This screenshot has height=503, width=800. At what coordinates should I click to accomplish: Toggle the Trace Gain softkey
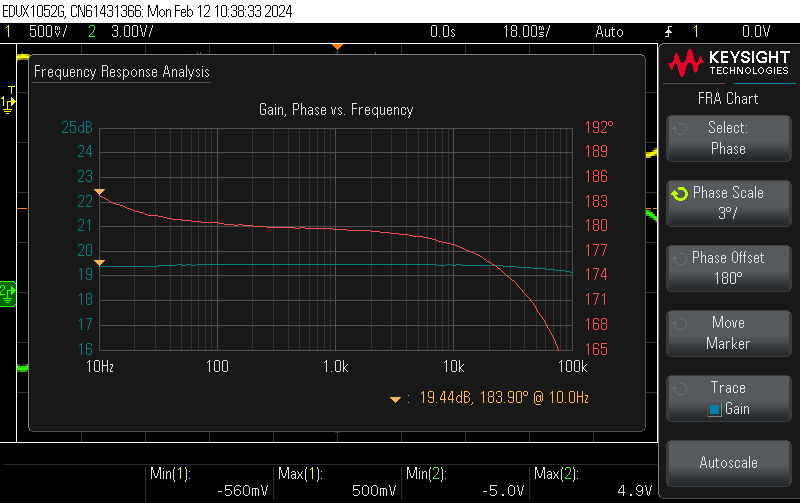coord(729,398)
